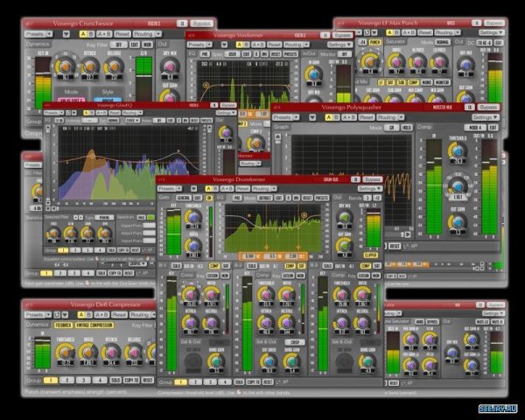Select Group 3 in the Drumformer window
525x420 pixels.
tap(210, 382)
